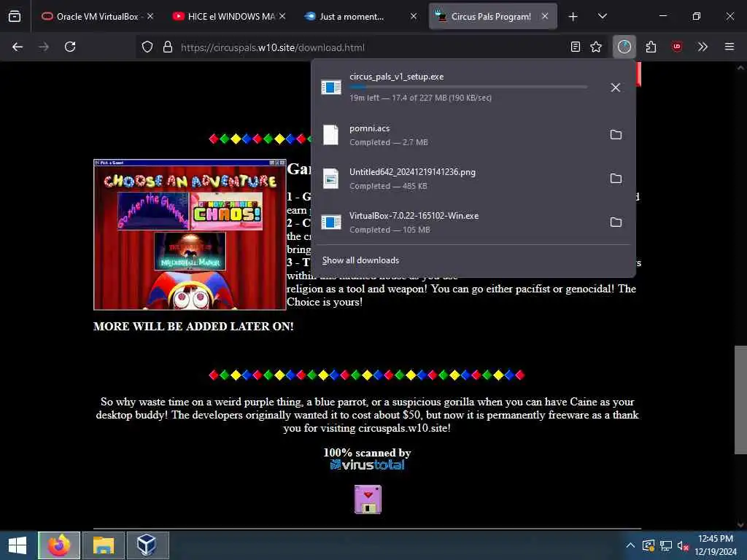
Task: Open the Windows Start menu
Action: (x=18, y=545)
